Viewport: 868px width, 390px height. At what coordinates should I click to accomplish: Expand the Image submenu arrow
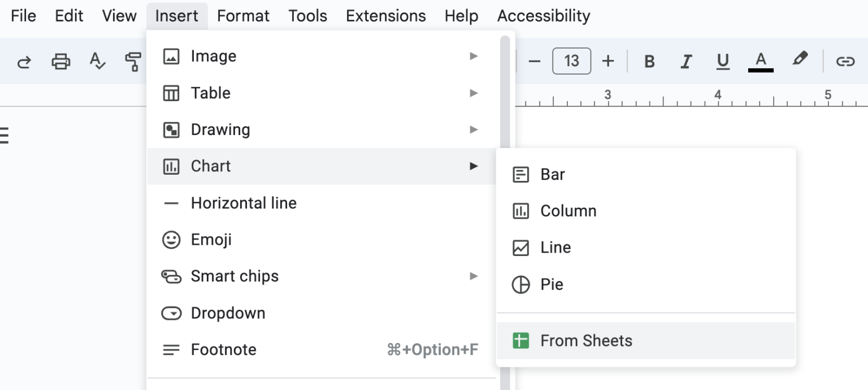474,56
